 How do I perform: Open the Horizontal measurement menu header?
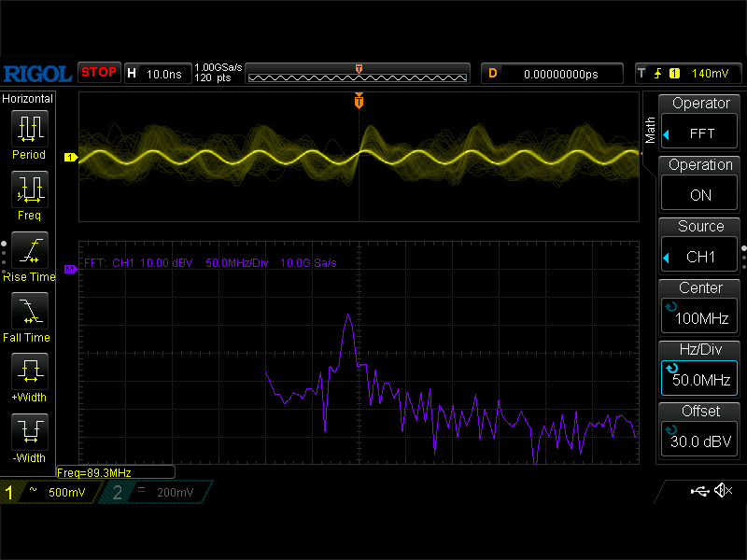click(x=28, y=98)
